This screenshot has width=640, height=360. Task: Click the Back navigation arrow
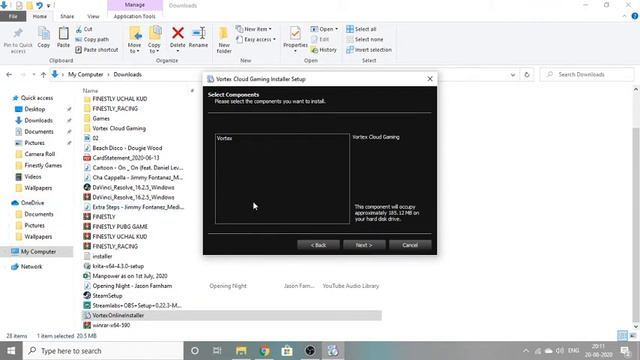tap(9, 75)
